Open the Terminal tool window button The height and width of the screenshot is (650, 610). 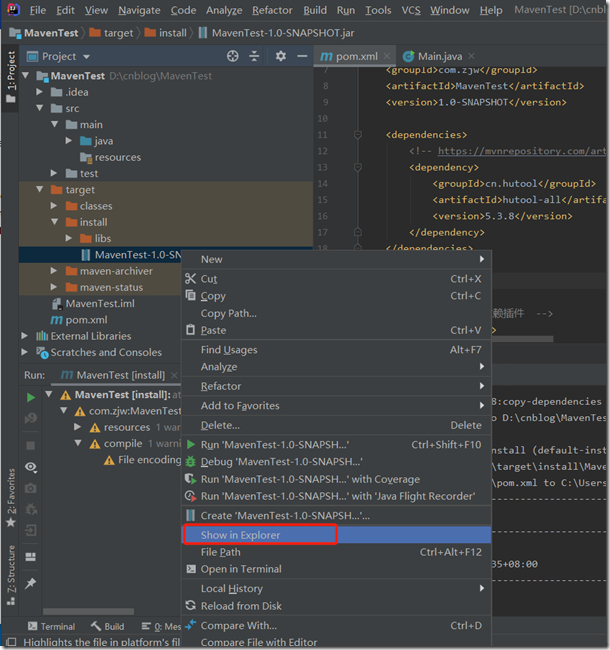pos(51,626)
